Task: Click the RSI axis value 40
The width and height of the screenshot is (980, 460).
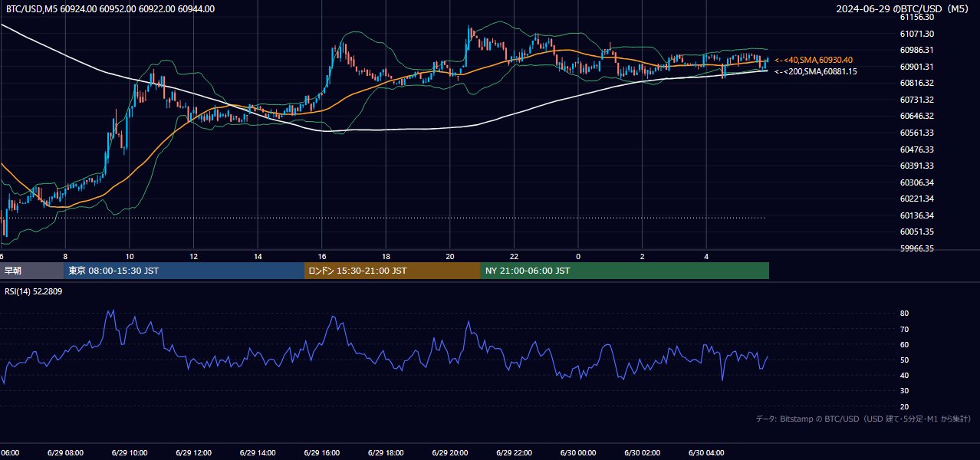Action: [904, 375]
